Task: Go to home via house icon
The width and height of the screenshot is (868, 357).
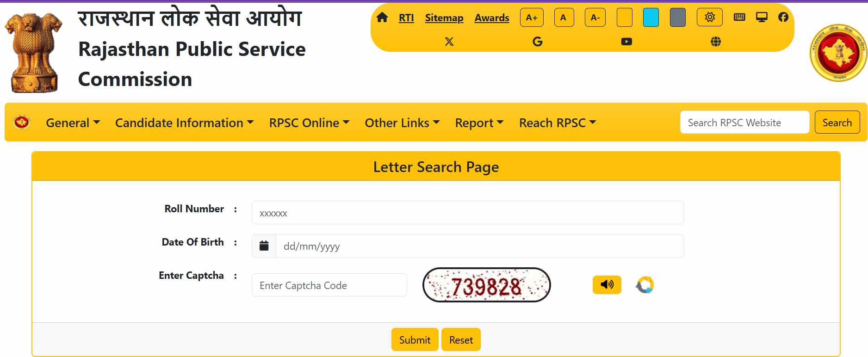Action: click(x=382, y=18)
